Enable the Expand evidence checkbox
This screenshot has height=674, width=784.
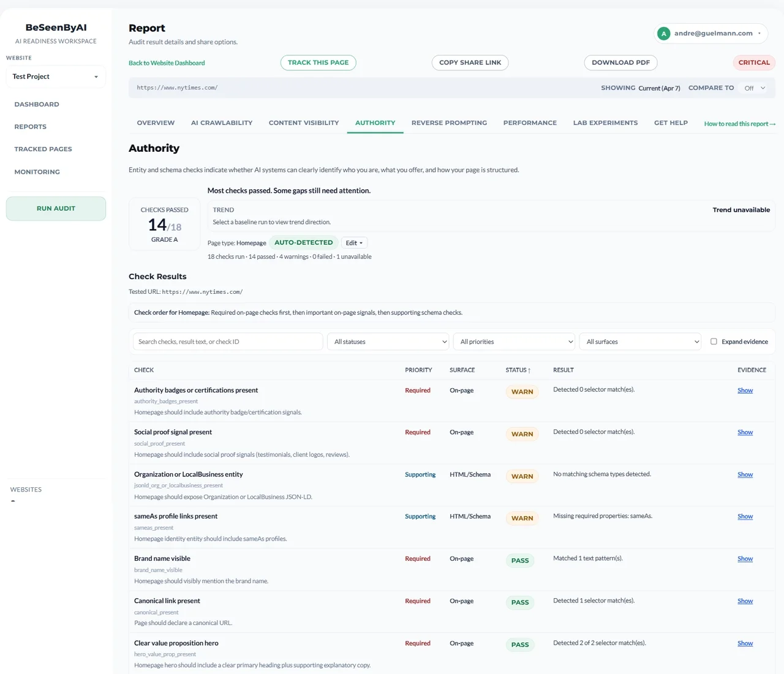pos(714,342)
